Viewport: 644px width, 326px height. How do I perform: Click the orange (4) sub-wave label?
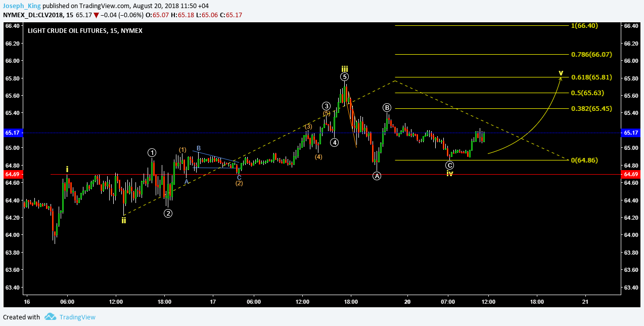coord(318,157)
